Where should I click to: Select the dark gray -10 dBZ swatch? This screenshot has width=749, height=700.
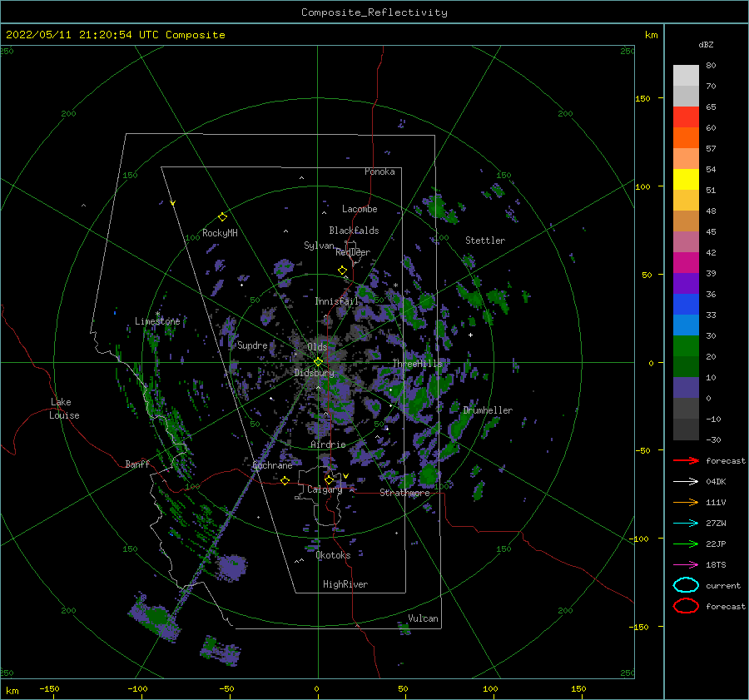tap(686, 429)
